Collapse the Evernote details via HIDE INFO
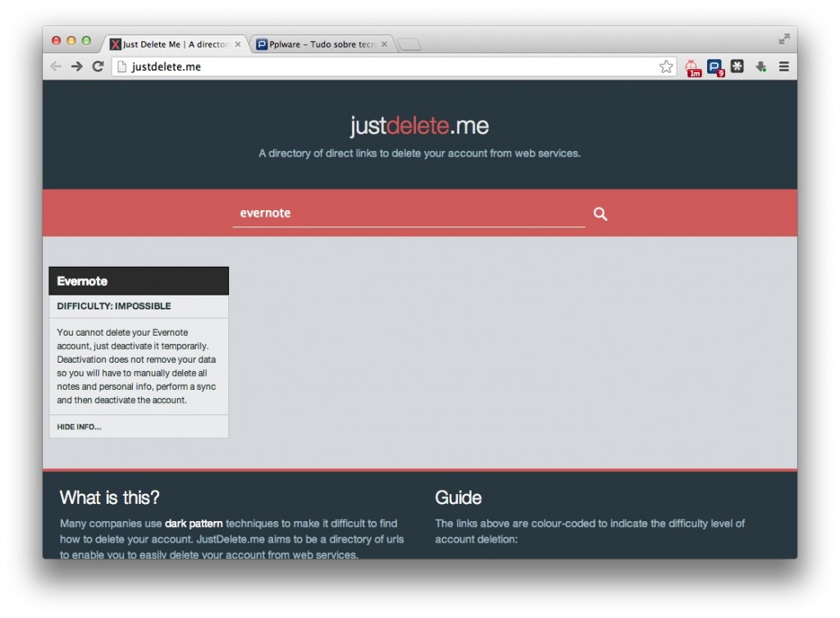Image resolution: width=840 pixels, height=618 pixels. coord(78,426)
